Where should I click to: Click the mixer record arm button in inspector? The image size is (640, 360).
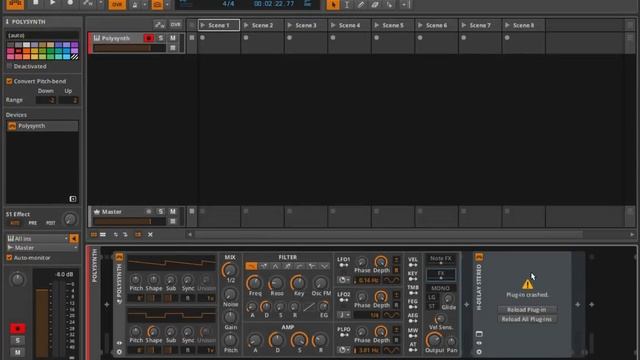point(18,329)
